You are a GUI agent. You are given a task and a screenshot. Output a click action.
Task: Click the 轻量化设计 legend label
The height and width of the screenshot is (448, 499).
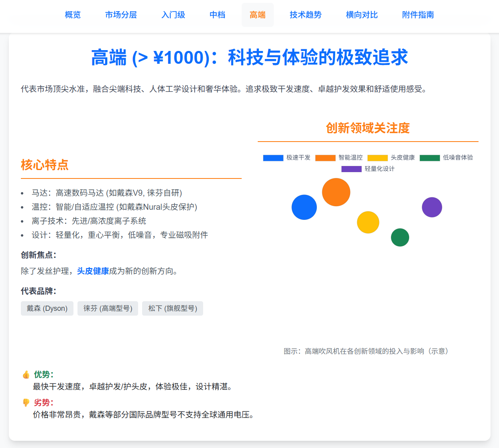coord(379,169)
